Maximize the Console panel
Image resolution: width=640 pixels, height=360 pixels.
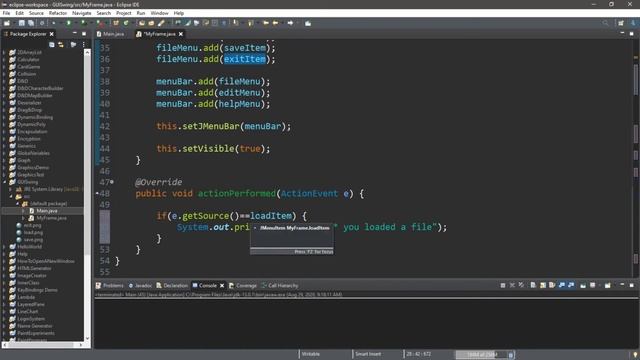631,285
